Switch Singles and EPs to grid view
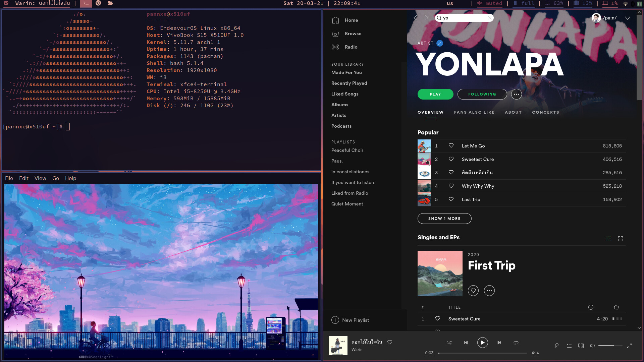 (621, 239)
